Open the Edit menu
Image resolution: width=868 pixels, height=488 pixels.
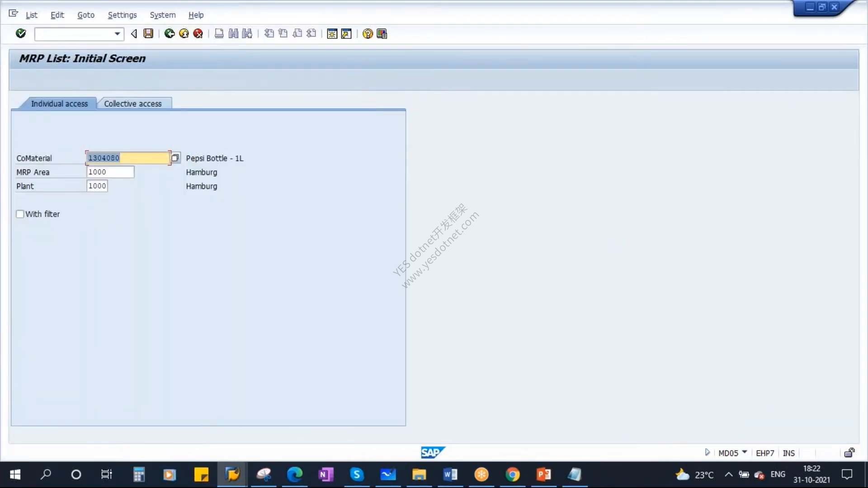(57, 15)
